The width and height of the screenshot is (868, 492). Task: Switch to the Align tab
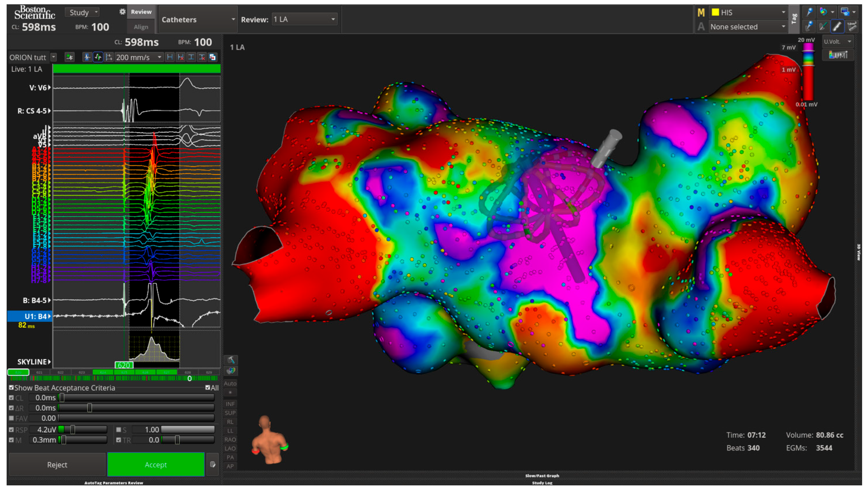click(141, 27)
